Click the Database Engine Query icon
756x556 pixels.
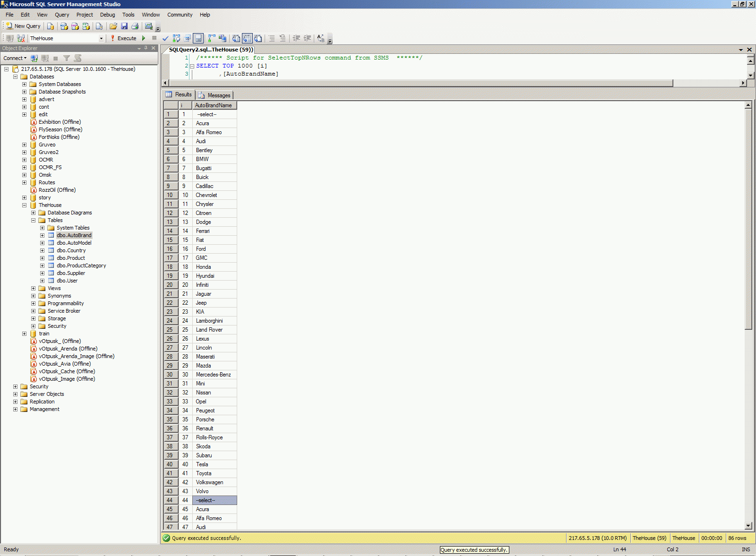pos(51,26)
